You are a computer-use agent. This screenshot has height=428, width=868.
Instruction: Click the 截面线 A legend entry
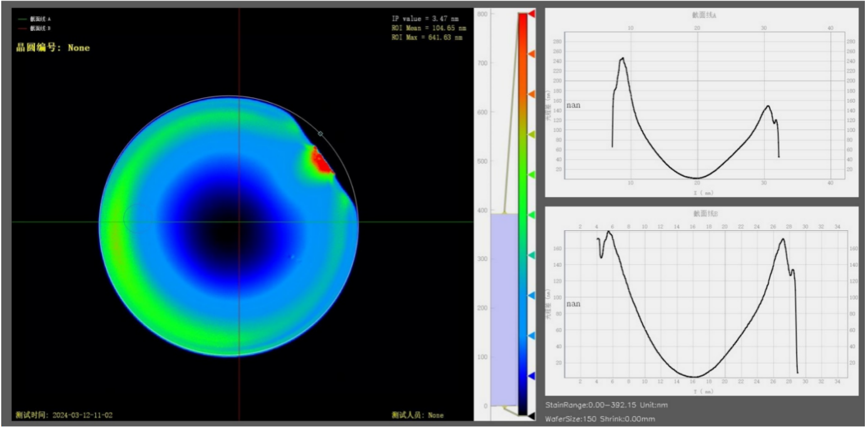(x=35, y=19)
